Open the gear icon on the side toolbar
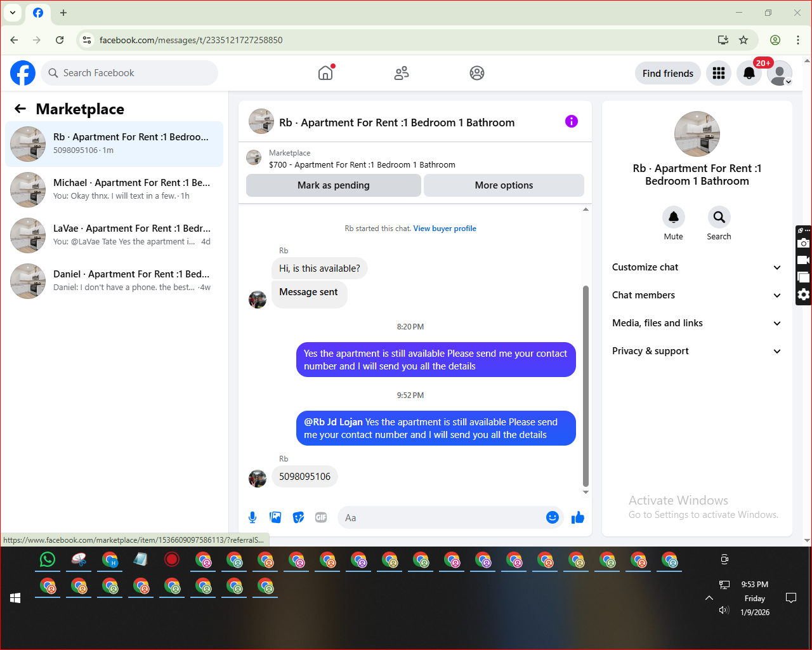 pos(804,295)
